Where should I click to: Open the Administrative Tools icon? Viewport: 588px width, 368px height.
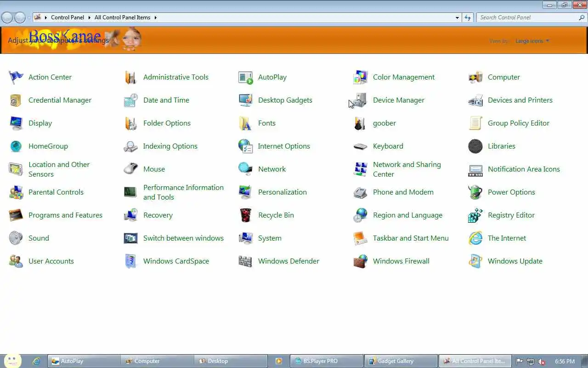coord(131,77)
